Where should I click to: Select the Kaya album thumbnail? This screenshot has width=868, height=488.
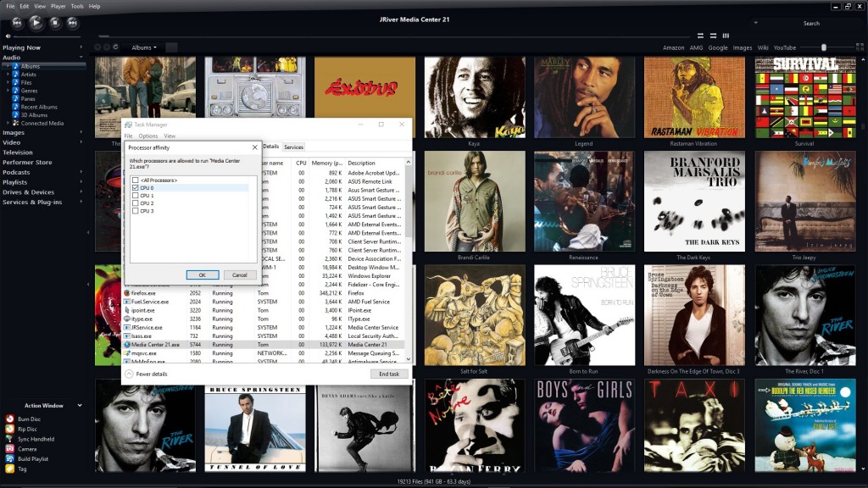coord(475,97)
